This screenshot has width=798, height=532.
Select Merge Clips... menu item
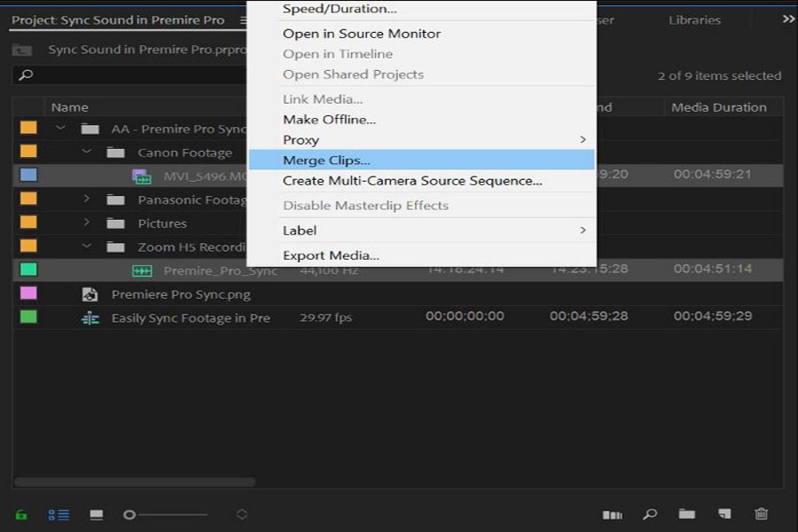pyautogui.click(x=421, y=160)
